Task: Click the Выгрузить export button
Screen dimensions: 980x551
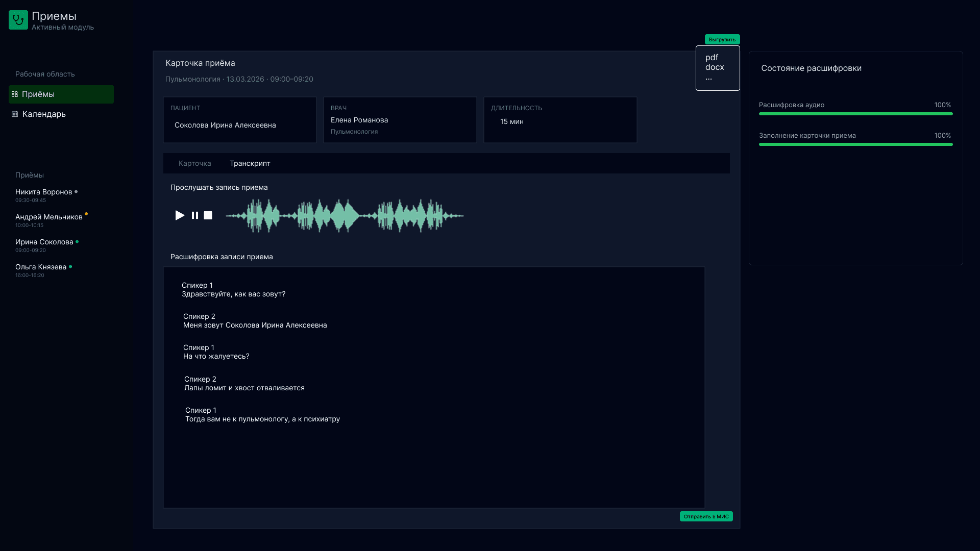Action: [x=722, y=39]
